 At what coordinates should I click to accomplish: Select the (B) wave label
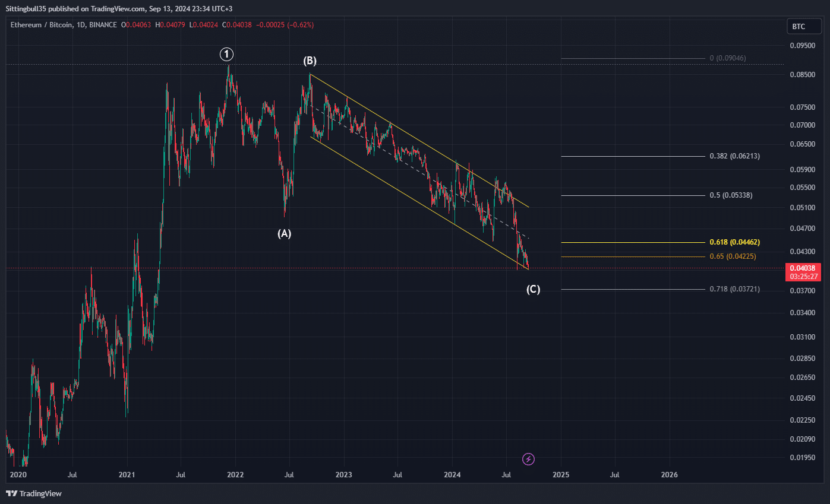tap(310, 61)
